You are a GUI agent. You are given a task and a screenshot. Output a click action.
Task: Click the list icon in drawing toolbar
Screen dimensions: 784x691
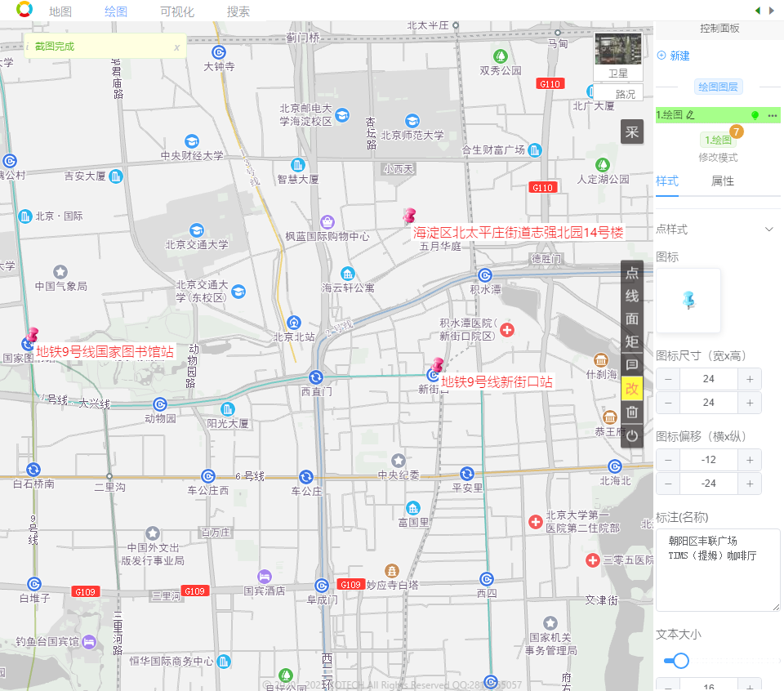pos(632,364)
